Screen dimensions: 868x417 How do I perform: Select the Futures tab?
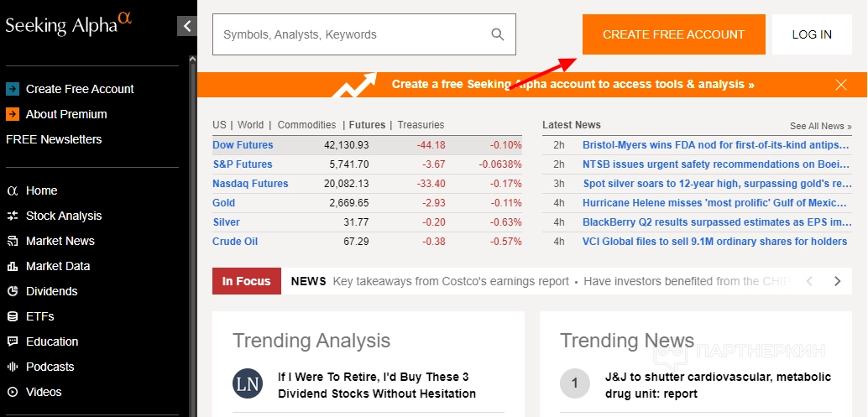367,125
